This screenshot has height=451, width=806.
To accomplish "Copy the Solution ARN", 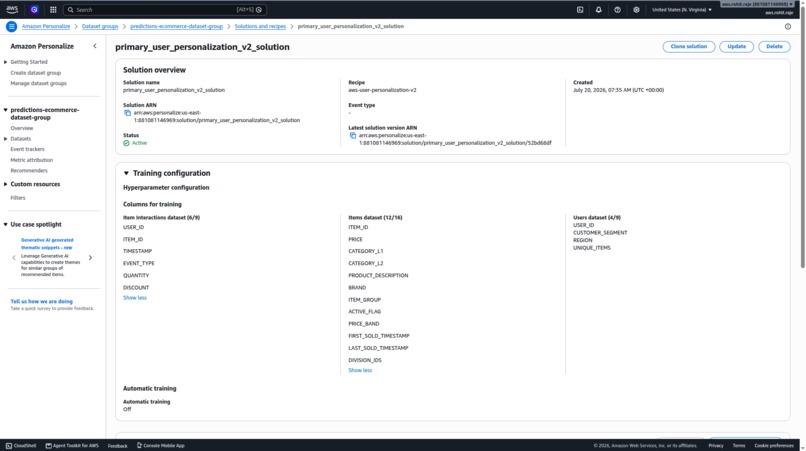I will (127, 113).
